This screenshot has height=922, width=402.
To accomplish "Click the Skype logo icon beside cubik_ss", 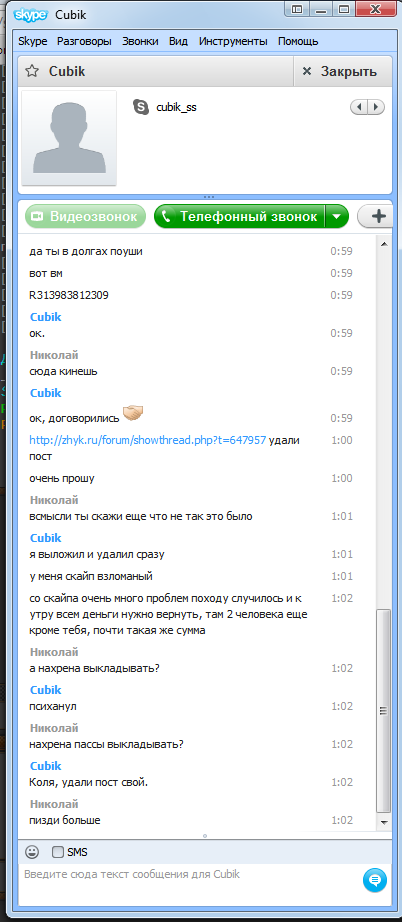I will (141, 106).
